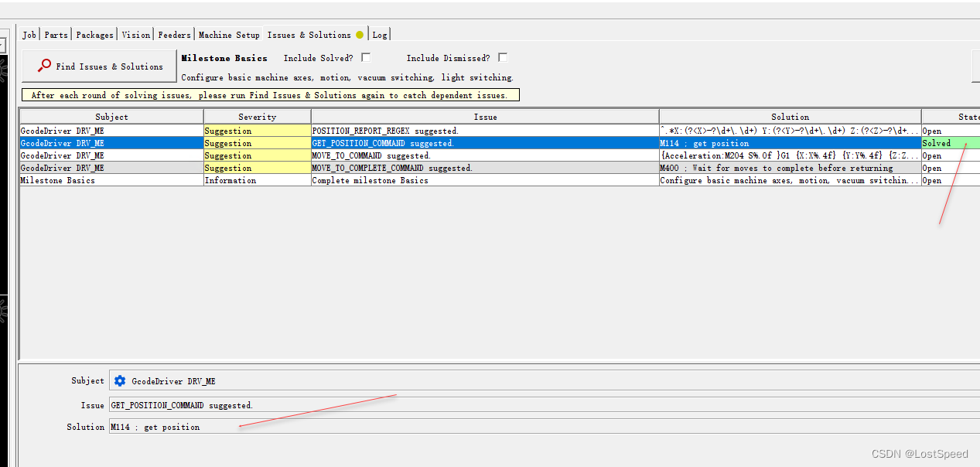Click the green Solved state cell
The height and width of the screenshot is (467, 980).
pos(937,143)
